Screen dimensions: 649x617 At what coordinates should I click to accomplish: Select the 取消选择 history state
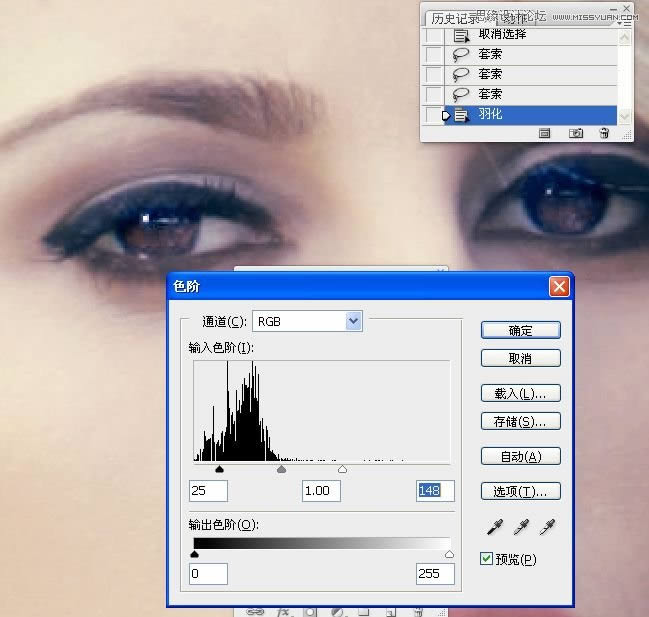click(x=502, y=35)
